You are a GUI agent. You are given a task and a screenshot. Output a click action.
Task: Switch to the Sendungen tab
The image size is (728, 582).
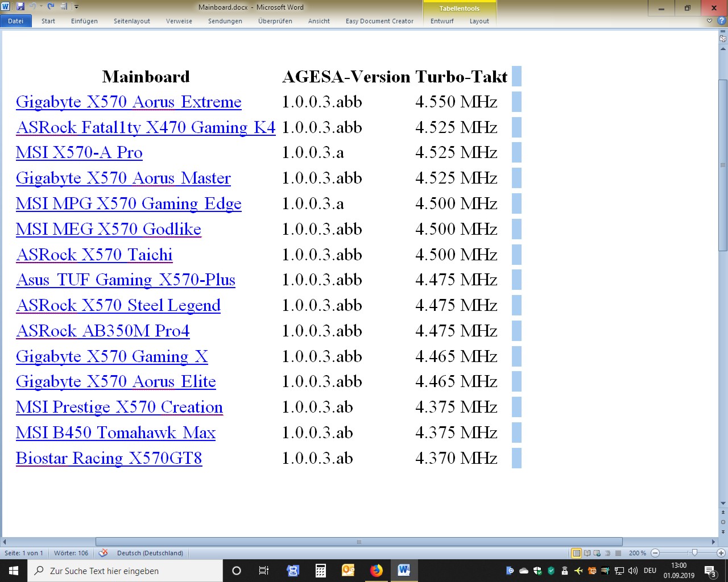point(225,21)
